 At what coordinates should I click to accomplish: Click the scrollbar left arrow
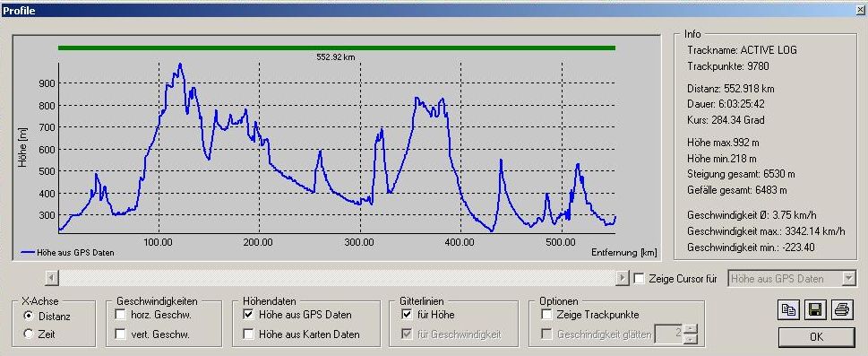(51, 278)
